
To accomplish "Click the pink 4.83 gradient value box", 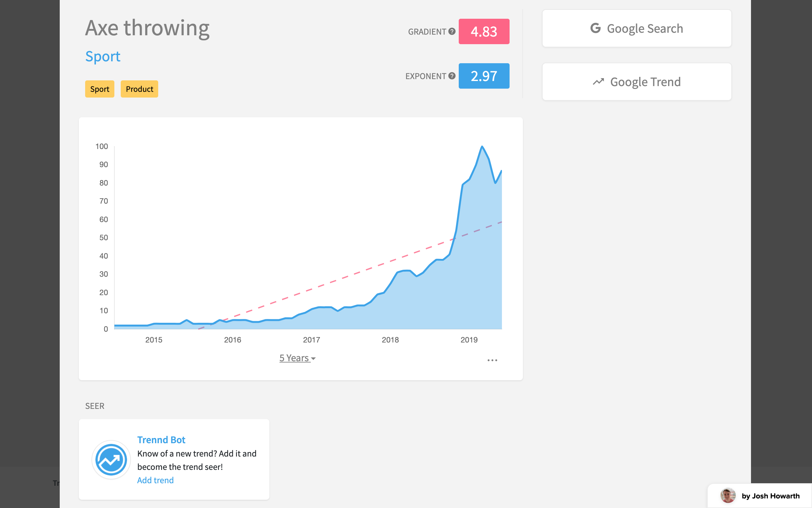I will pos(484,31).
